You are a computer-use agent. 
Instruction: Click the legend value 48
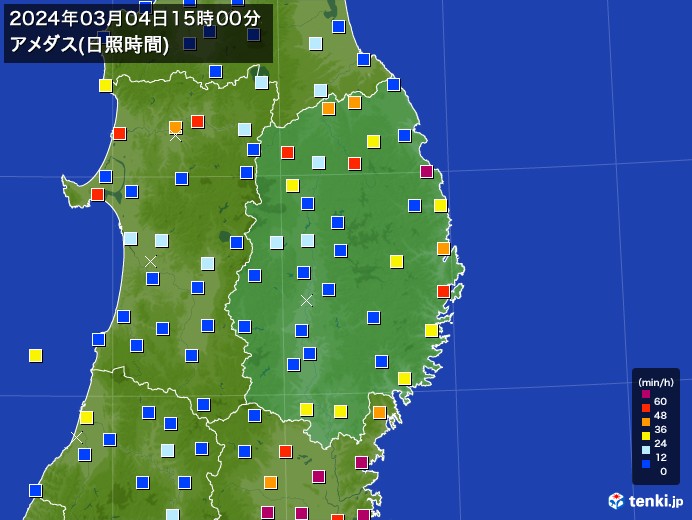pos(660,415)
